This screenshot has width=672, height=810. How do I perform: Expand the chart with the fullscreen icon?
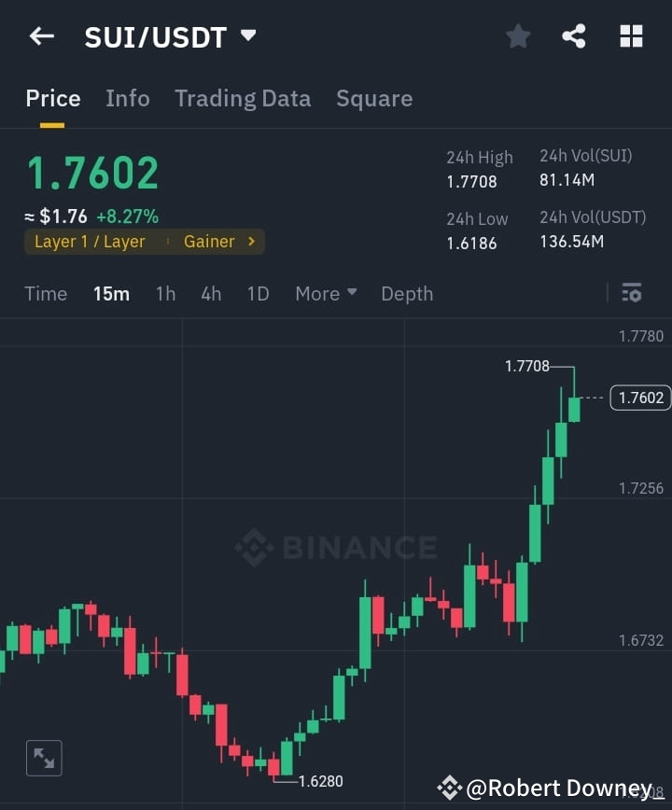pyautogui.click(x=43, y=758)
